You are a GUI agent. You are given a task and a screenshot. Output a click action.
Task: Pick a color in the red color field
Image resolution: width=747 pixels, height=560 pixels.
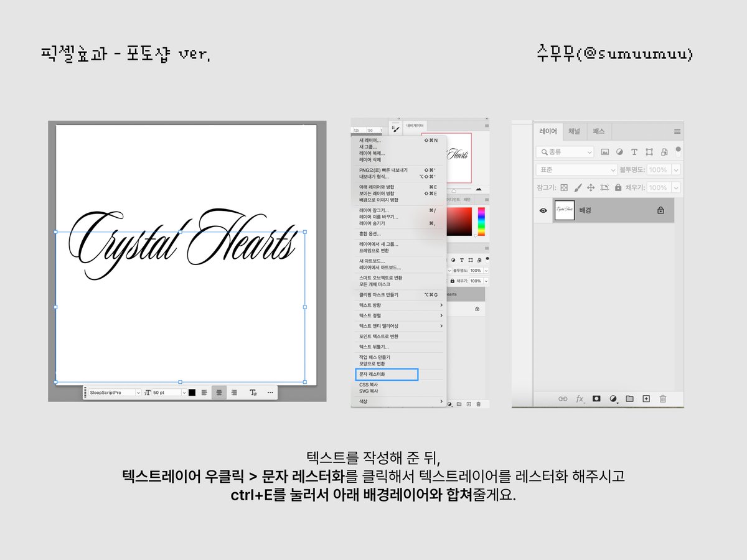tap(460, 222)
